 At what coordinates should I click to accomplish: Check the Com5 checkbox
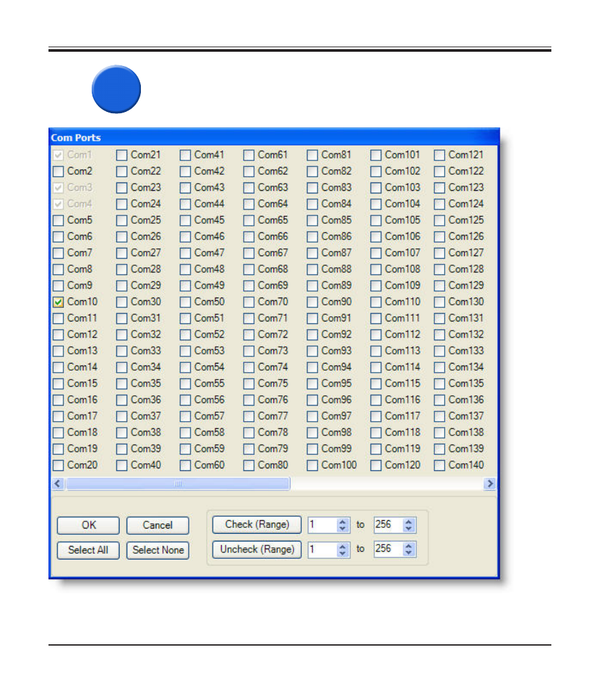(58, 221)
